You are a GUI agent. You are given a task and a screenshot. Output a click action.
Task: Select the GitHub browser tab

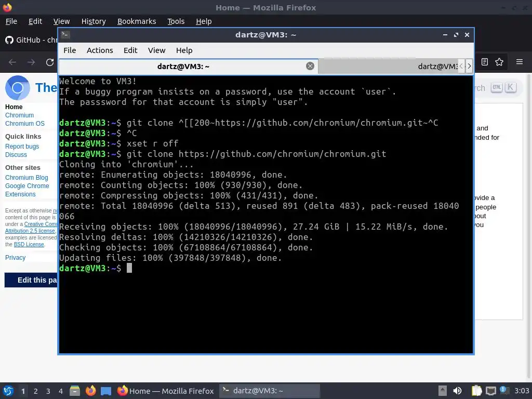coord(31,40)
